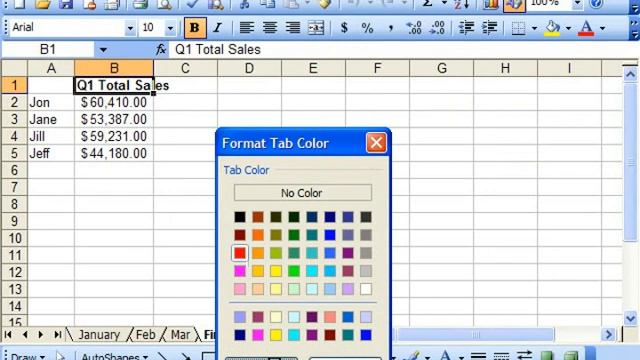Screen dimensions: 640x360
Task: Select column header G
Action: [x=441, y=68]
